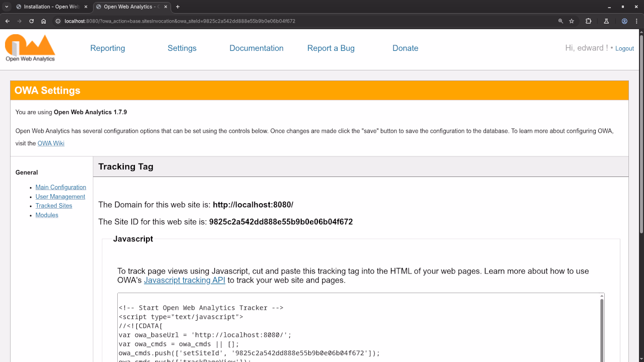The width and height of the screenshot is (644, 362).
Task: Open the Modules settings page
Action: (47, 215)
